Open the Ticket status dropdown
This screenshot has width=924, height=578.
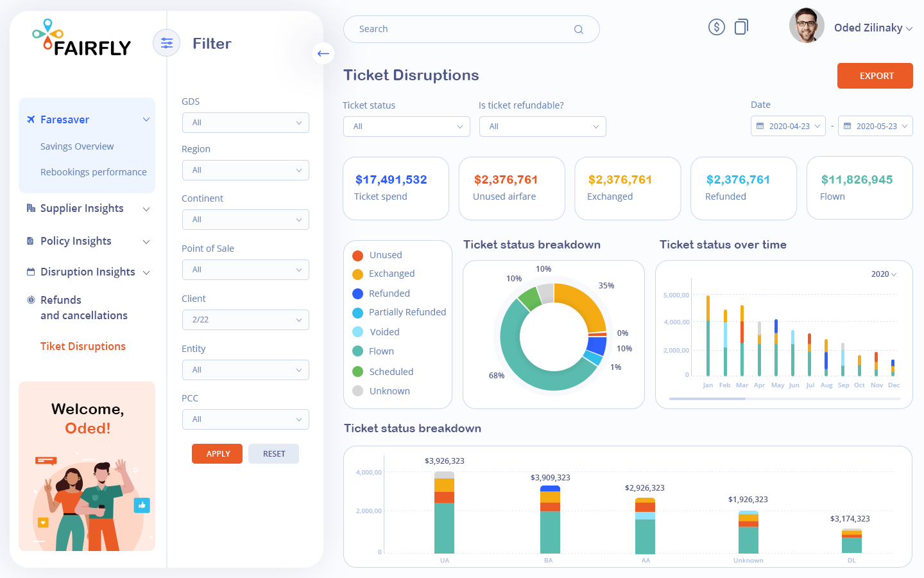point(406,127)
